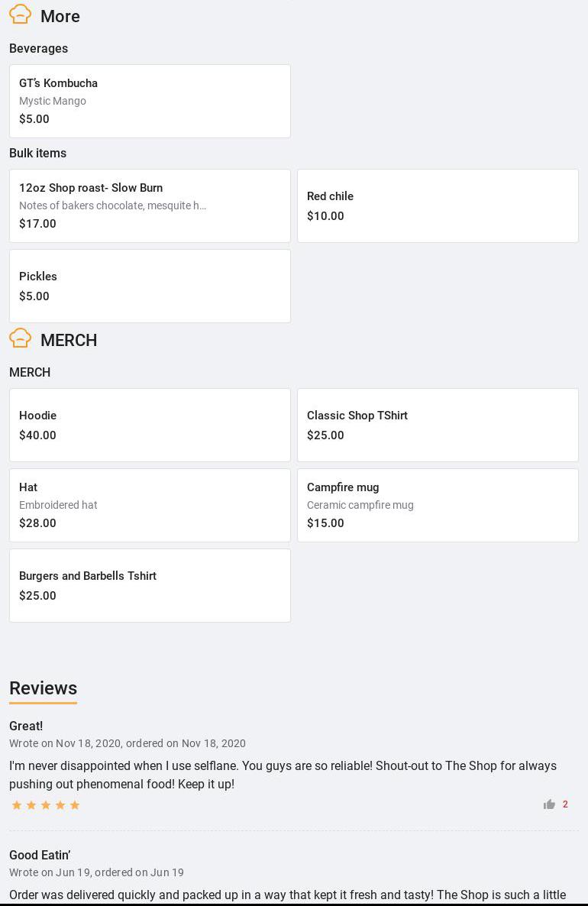Pick the embroidered Hat item
The height and width of the screenshot is (906, 588).
click(150, 505)
